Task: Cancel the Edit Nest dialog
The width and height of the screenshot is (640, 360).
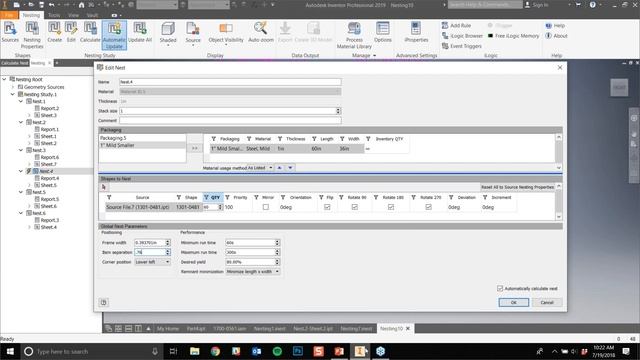Action: click(547, 302)
